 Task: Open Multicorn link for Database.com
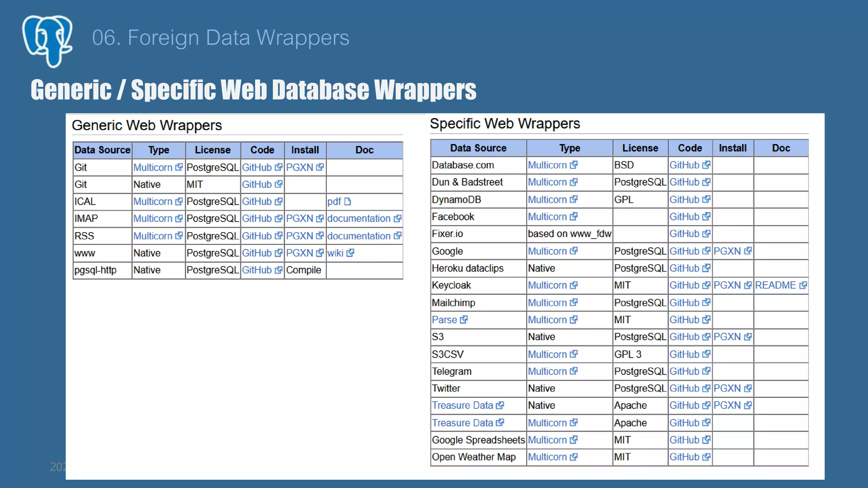(x=553, y=165)
